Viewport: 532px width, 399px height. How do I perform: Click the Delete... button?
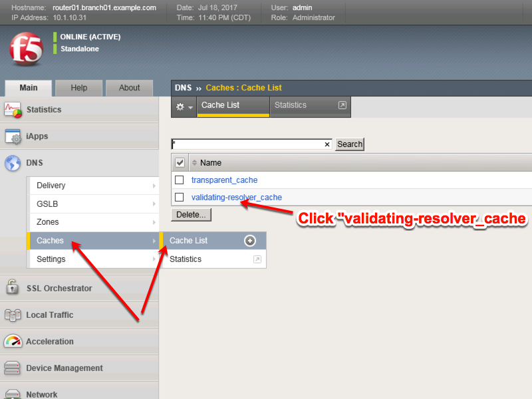tap(191, 215)
